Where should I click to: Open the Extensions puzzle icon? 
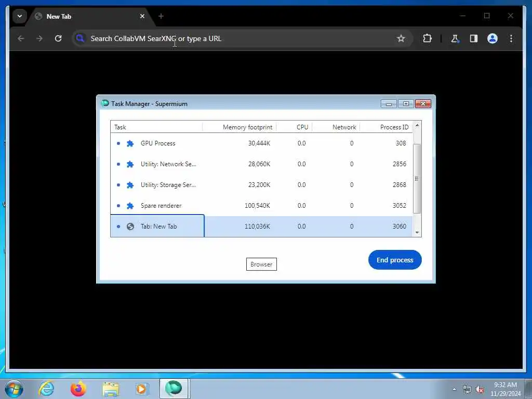427,38
